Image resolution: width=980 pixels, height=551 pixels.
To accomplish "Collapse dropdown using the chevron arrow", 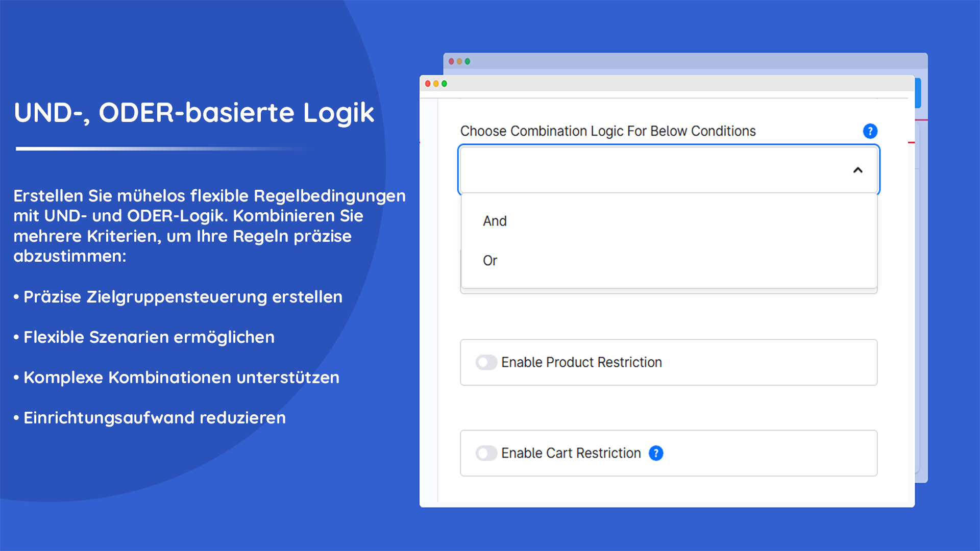I will click(x=857, y=170).
